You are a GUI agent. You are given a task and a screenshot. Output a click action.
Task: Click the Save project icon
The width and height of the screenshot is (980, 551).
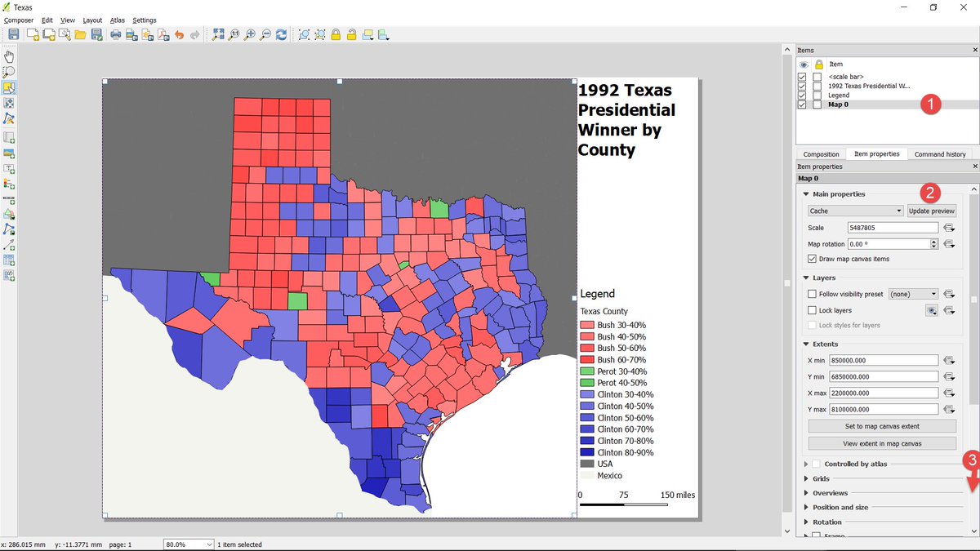point(14,34)
